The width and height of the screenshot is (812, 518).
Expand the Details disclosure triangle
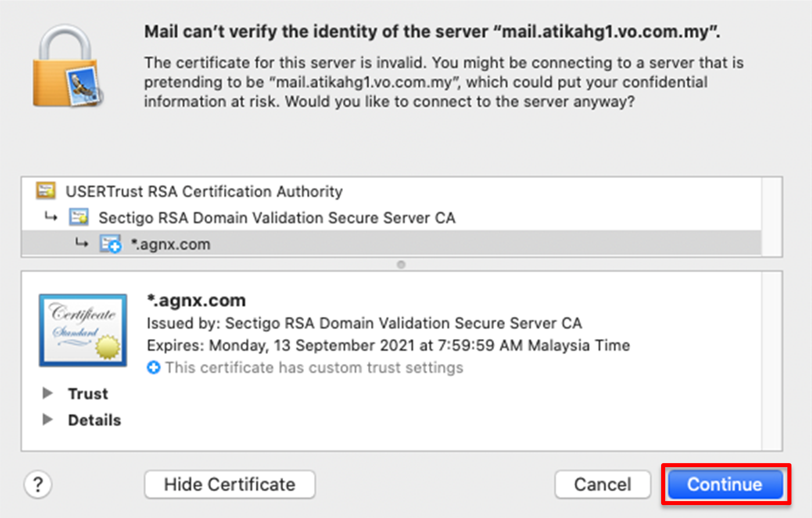(x=48, y=420)
